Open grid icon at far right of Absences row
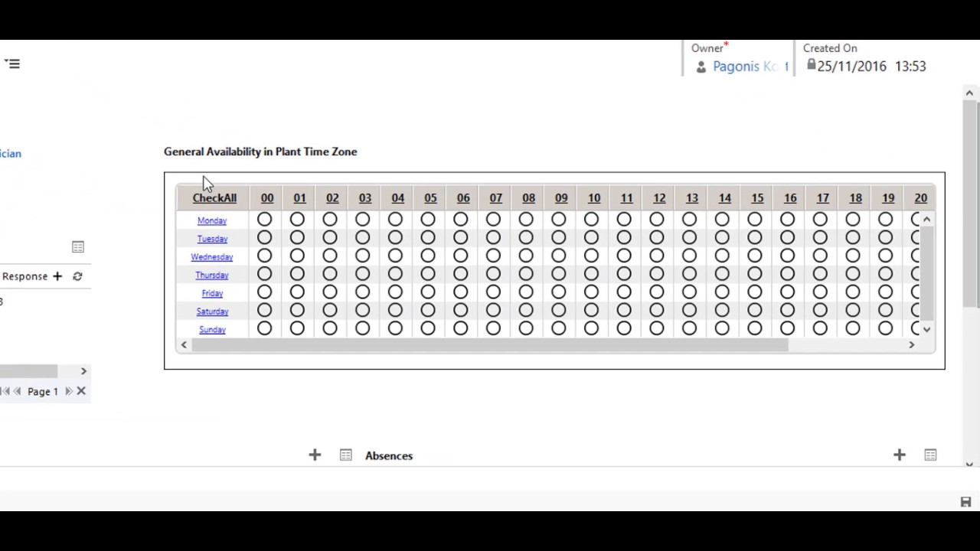The image size is (980, 551). pos(930,455)
